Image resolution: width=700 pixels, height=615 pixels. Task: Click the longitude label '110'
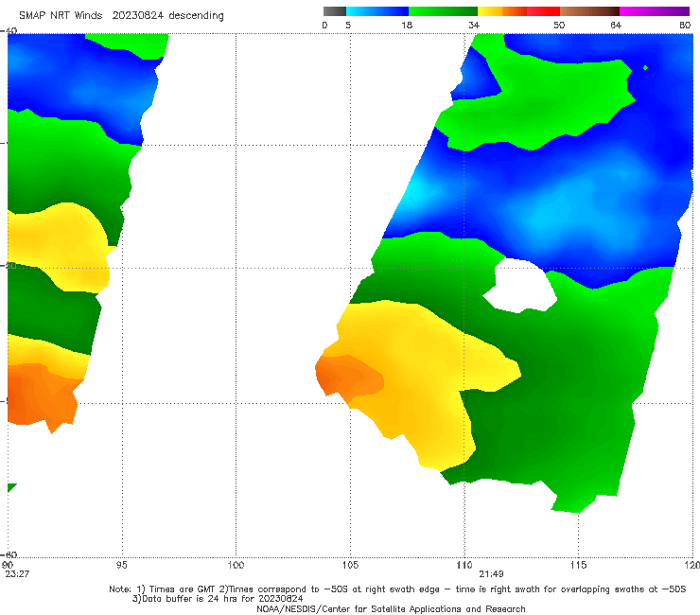coord(464,565)
